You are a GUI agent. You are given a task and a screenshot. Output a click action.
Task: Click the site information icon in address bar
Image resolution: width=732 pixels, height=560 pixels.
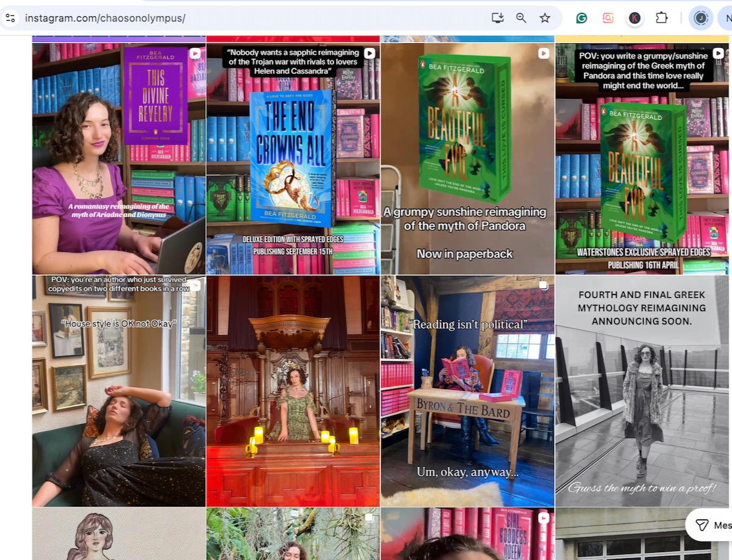(x=10, y=18)
